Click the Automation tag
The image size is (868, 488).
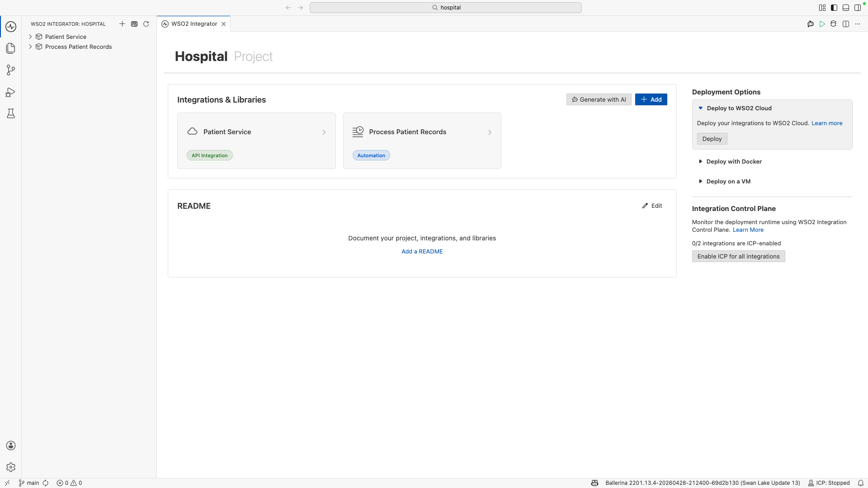(371, 155)
